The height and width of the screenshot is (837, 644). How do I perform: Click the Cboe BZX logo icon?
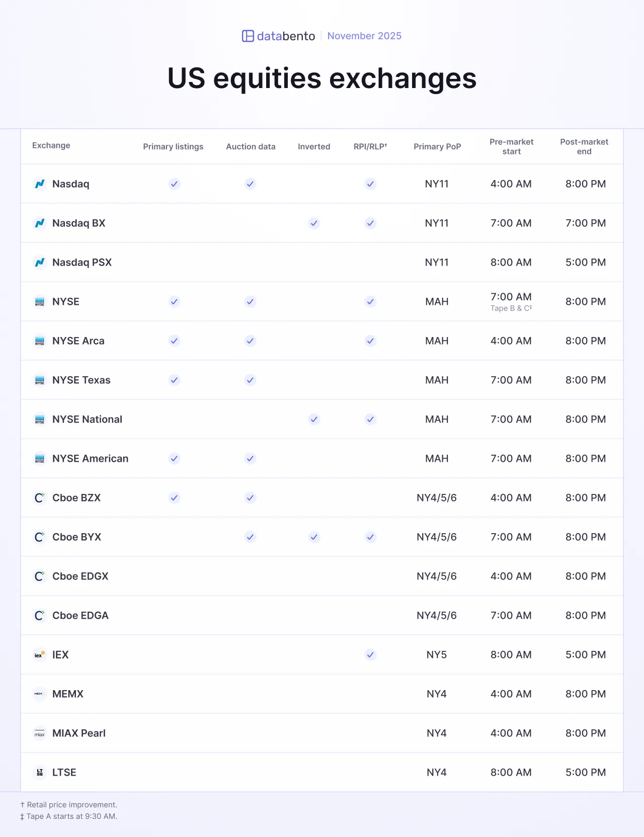[40, 498]
